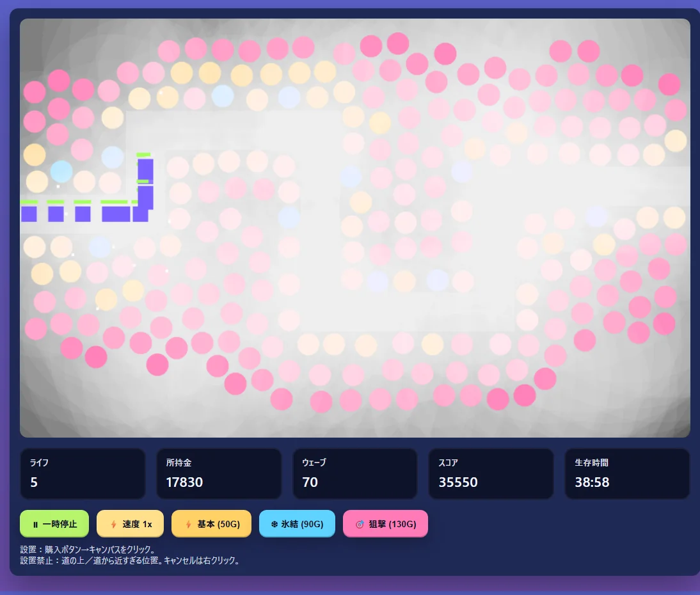700x595 pixels.
Task: Click the 設置禁止 instruction text line
Action: (x=130, y=561)
